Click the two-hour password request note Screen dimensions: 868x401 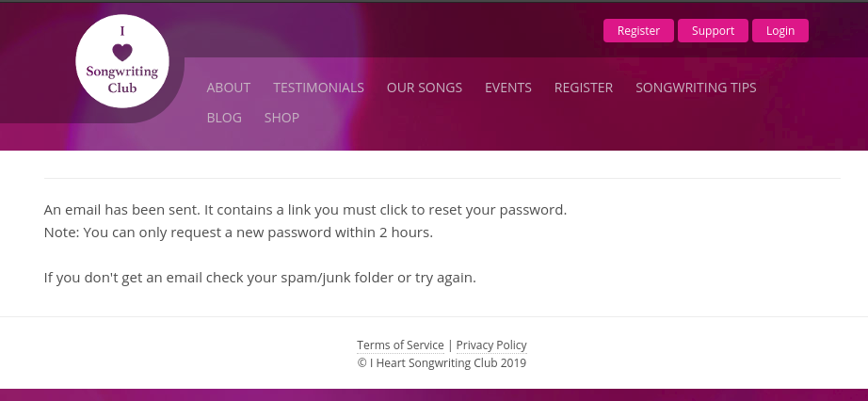(x=238, y=233)
